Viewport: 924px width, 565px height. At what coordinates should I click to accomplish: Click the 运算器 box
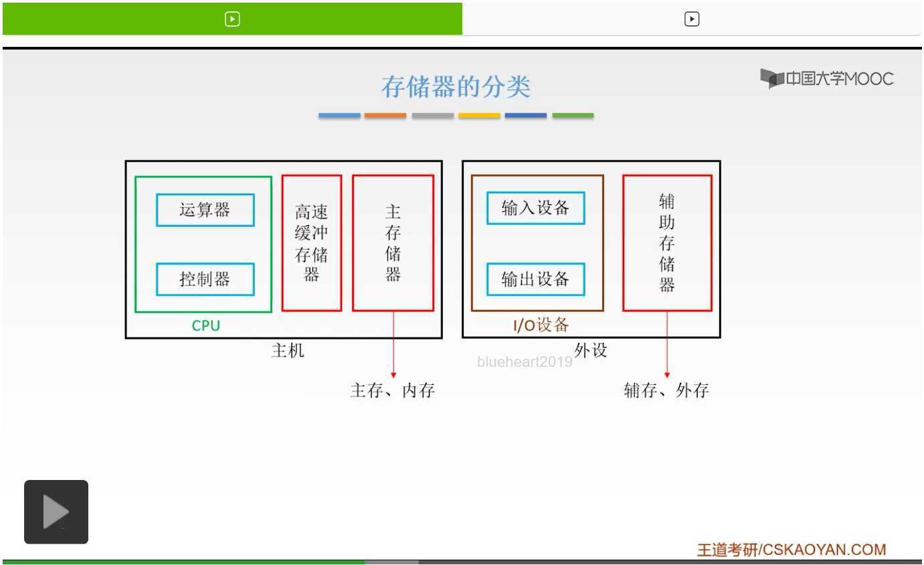coord(205,210)
